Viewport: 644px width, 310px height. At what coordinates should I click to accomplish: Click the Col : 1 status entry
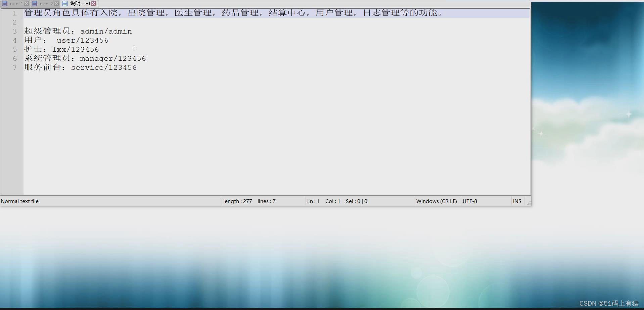point(333,201)
